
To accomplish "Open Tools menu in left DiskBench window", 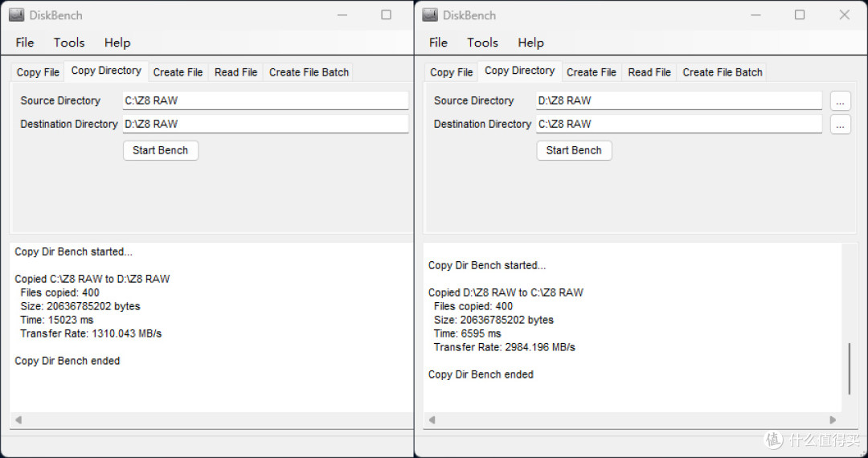I will [69, 43].
